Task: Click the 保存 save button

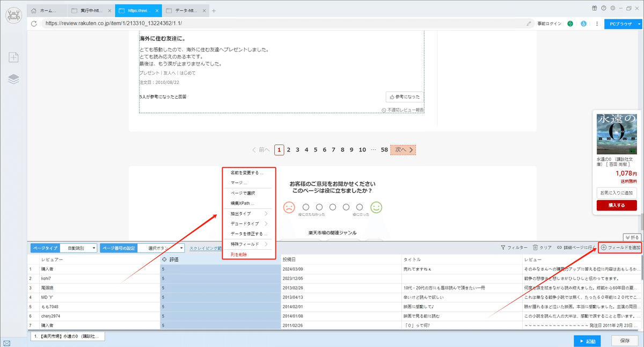Action: click(x=625, y=341)
